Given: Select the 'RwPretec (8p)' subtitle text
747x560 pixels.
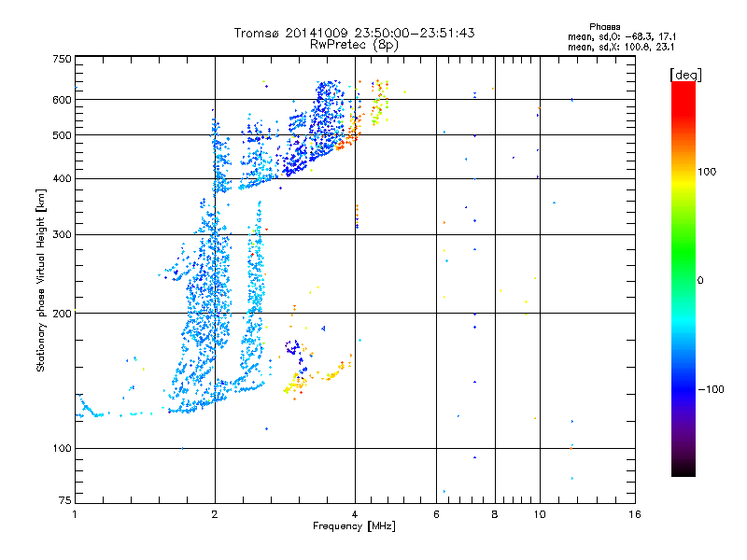Looking at the screenshot, I should (x=354, y=45).
